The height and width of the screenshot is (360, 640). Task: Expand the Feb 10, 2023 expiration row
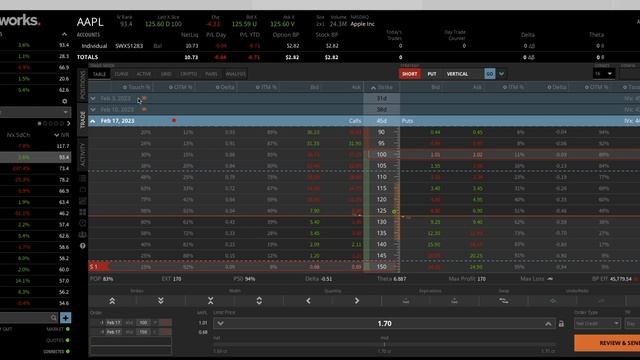click(93, 110)
